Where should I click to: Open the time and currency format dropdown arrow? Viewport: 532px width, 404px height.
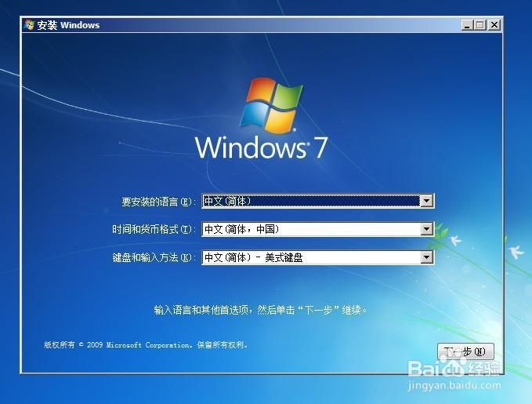click(x=426, y=229)
